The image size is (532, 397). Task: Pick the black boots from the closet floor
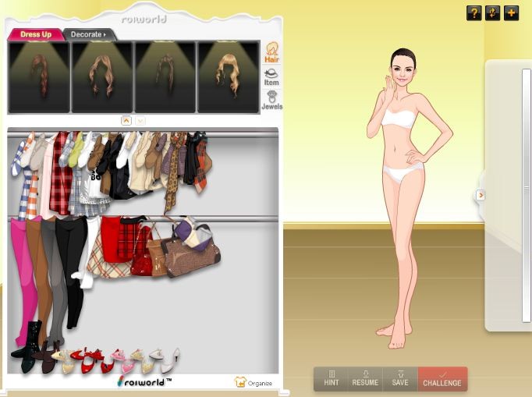(x=30, y=343)
